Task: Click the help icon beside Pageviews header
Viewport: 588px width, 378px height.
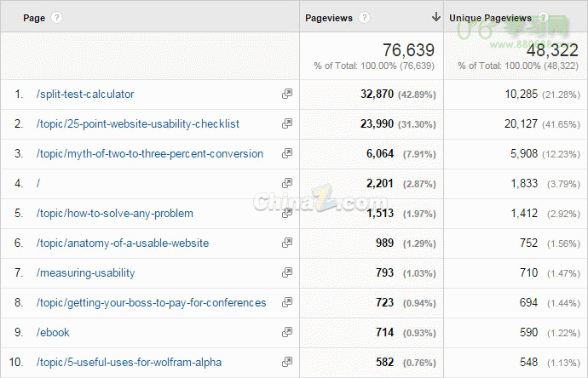Action: (365, 17)
